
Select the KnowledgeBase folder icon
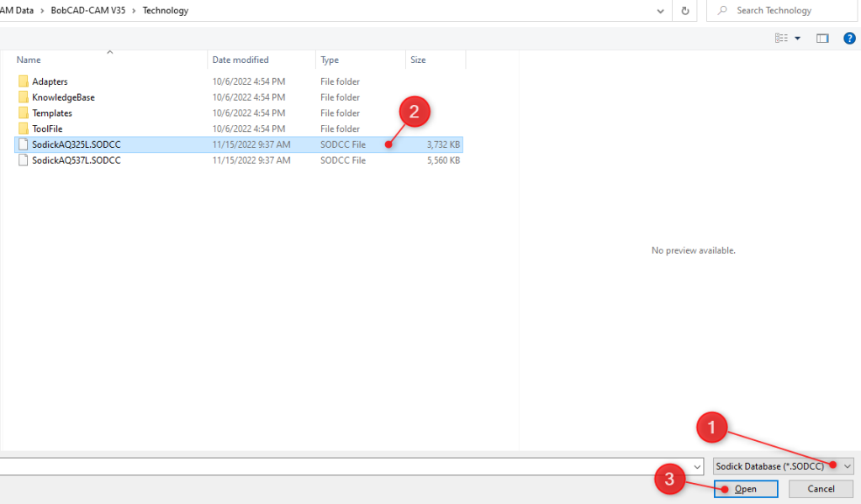coord(23,97)
